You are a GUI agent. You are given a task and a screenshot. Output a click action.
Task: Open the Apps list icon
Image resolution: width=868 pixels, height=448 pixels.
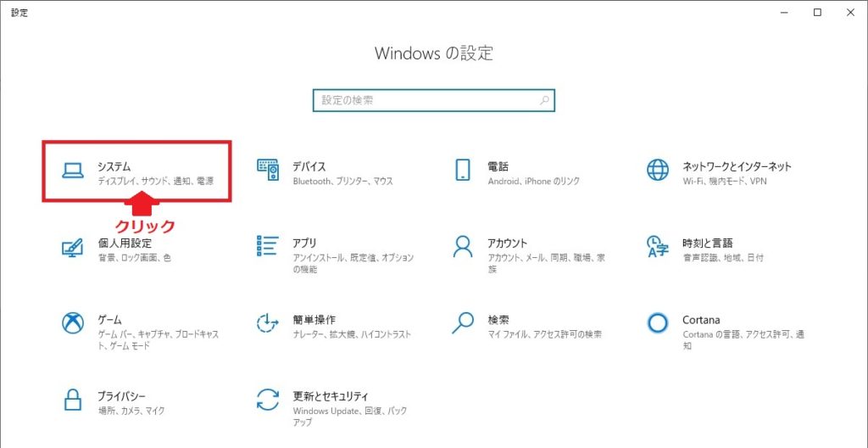pyautogui.click(x=268, y=245)
